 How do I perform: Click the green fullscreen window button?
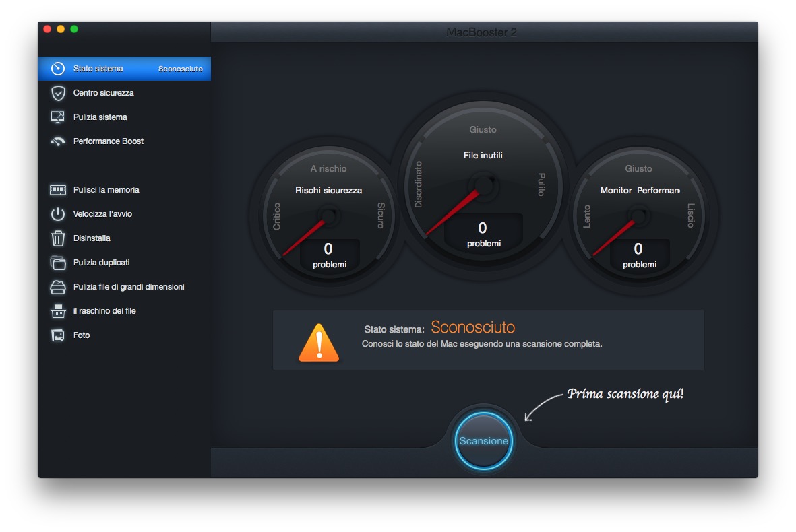[74, 29]
